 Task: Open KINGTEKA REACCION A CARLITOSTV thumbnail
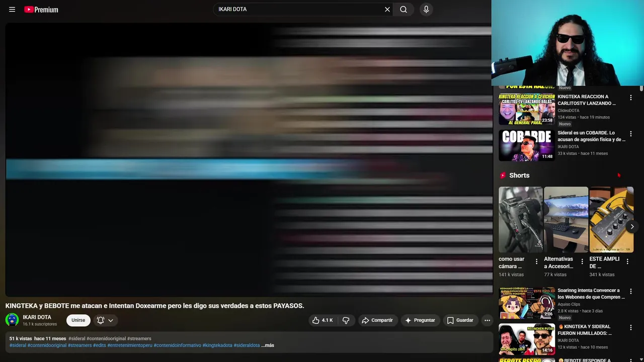pyautogui.click(x=527, y=109)
